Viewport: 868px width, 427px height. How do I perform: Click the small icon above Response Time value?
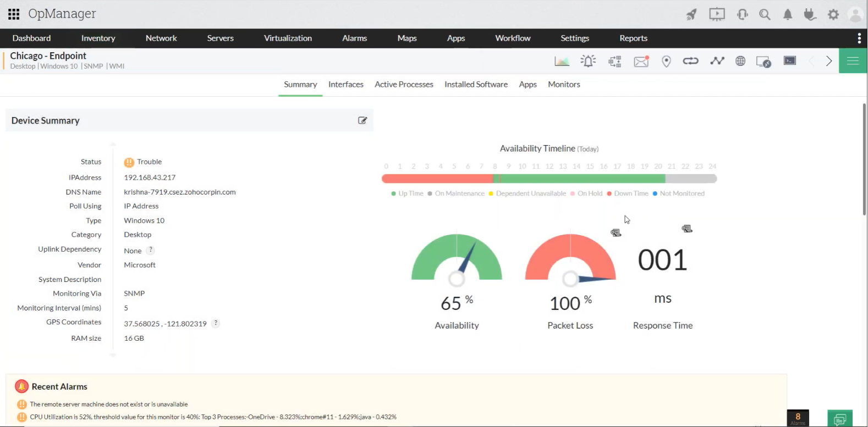(687, 229)
